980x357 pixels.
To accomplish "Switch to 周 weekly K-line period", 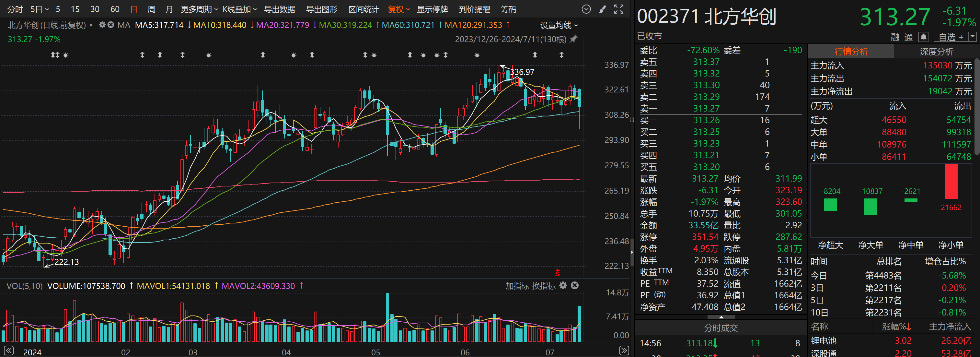I will point(151,9).
